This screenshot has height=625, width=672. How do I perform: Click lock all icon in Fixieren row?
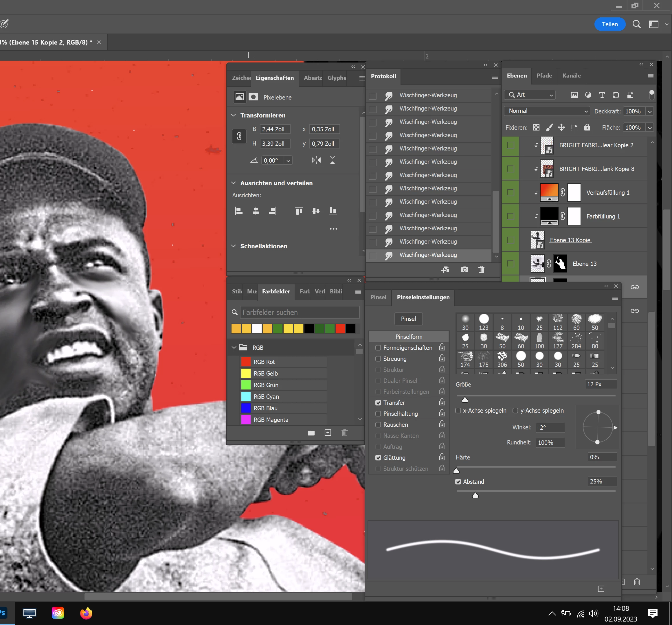pyautogui.click(x=587, y=127)
